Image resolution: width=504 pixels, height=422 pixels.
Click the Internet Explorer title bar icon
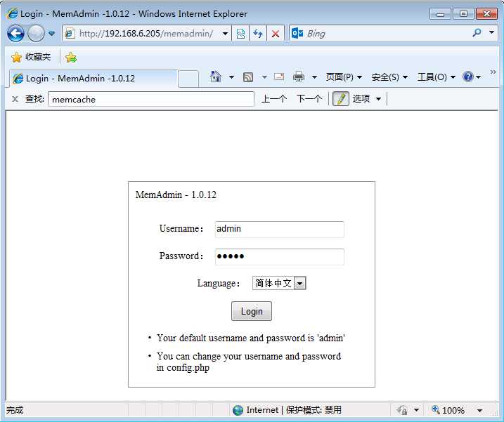tap(12, 13)
